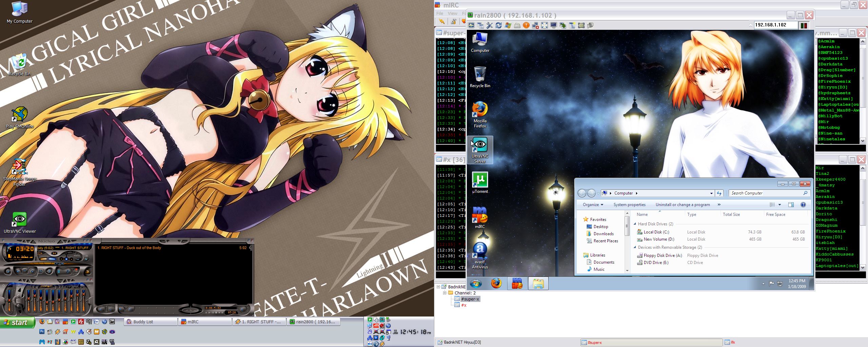Collapse the Hard Disk Drives group

pos(635,224)
